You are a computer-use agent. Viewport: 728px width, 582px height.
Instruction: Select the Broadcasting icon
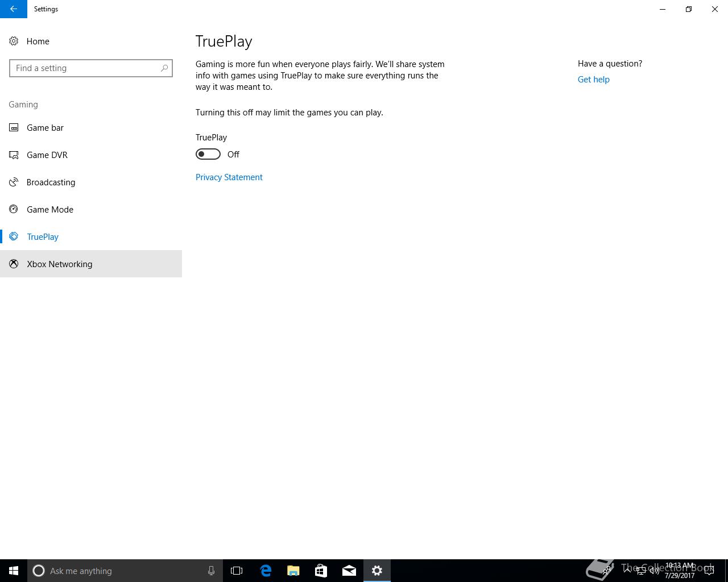pyautogui.click(x=14, y=182)
